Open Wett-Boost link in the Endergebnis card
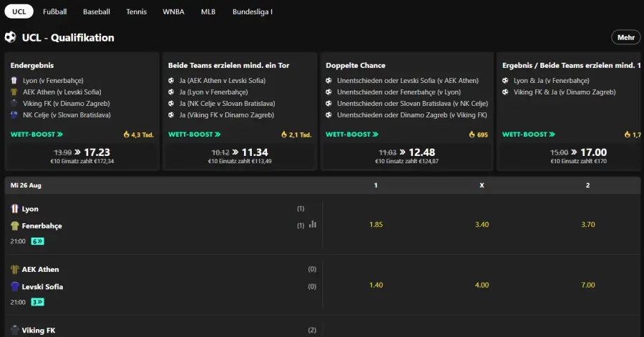Screen dimensions: 644x337 click(36, 135)
